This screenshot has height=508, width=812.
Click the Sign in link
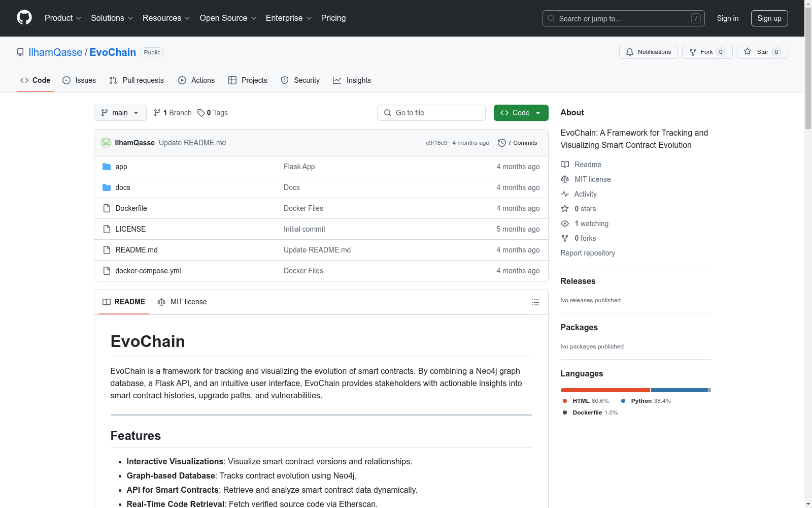coord(728,18)
